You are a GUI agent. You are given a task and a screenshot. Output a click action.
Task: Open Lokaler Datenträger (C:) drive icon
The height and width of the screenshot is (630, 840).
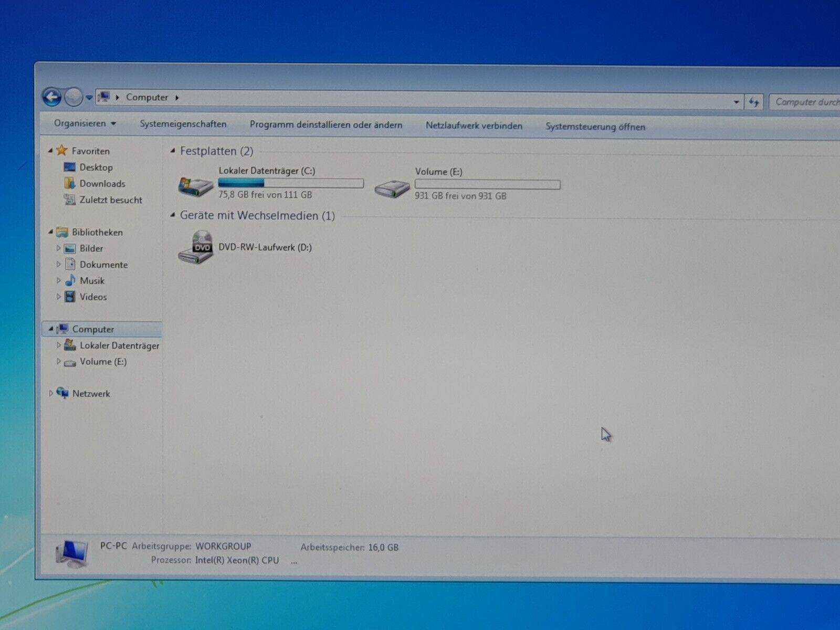click(195, 186)
